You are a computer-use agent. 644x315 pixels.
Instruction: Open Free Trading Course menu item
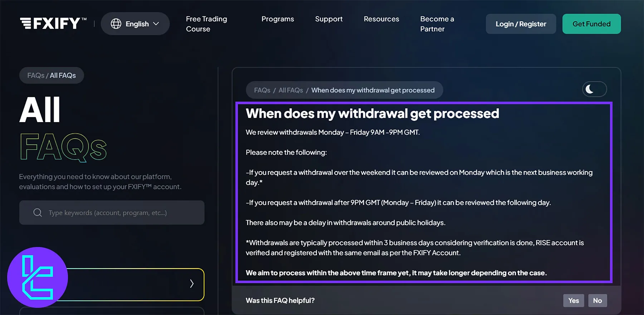[x=206, y=24]
